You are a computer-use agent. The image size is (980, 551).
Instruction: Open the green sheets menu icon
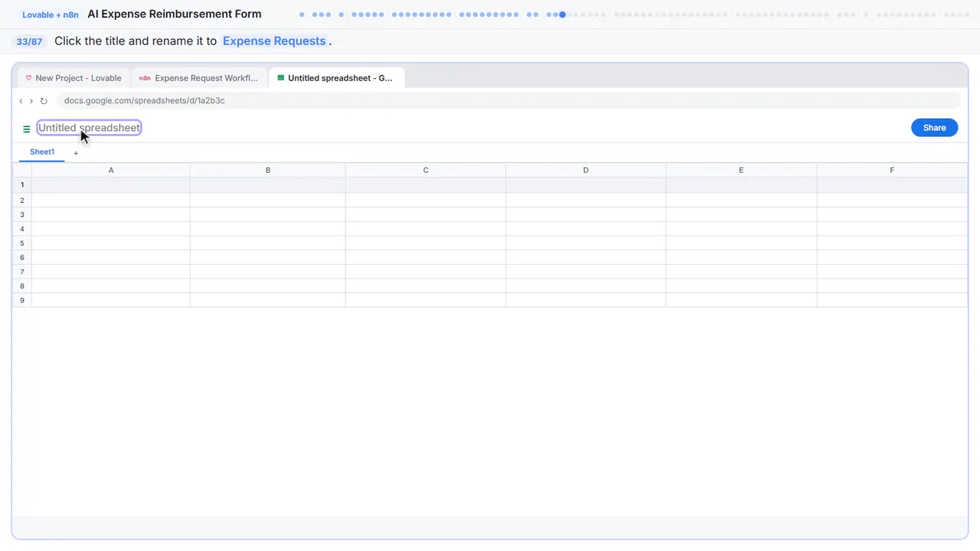coord(27,129)
